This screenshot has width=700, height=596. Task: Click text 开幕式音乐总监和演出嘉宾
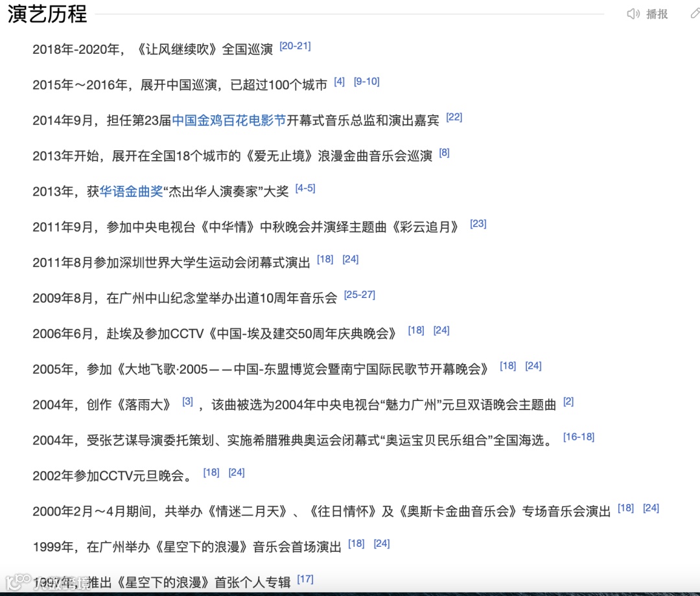[363, 120]
